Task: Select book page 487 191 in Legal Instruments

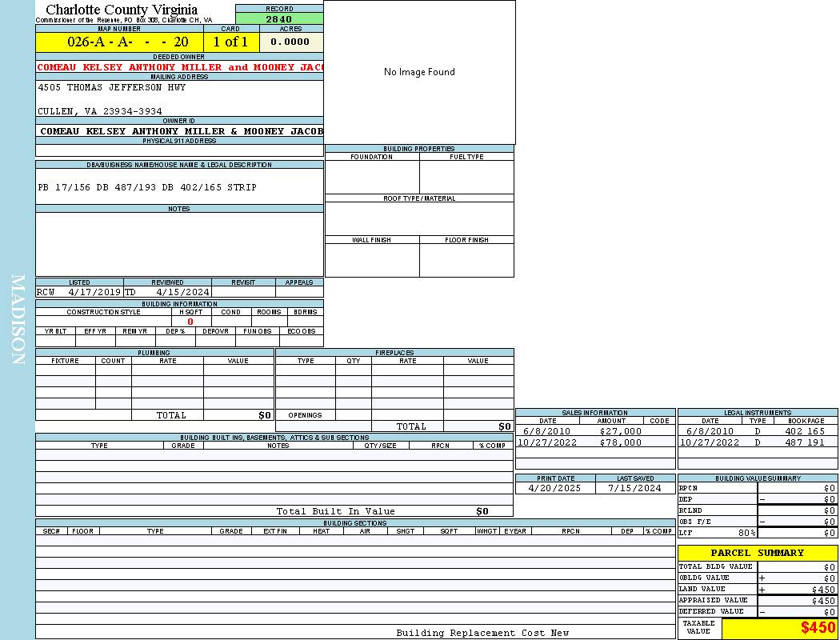Action: pos(804,442)
